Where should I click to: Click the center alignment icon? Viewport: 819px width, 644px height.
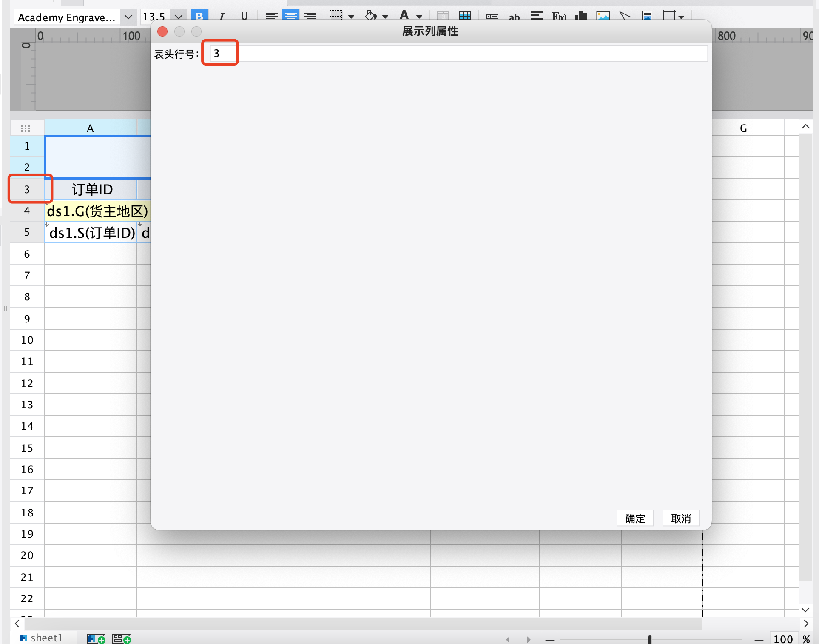point(291,16)
